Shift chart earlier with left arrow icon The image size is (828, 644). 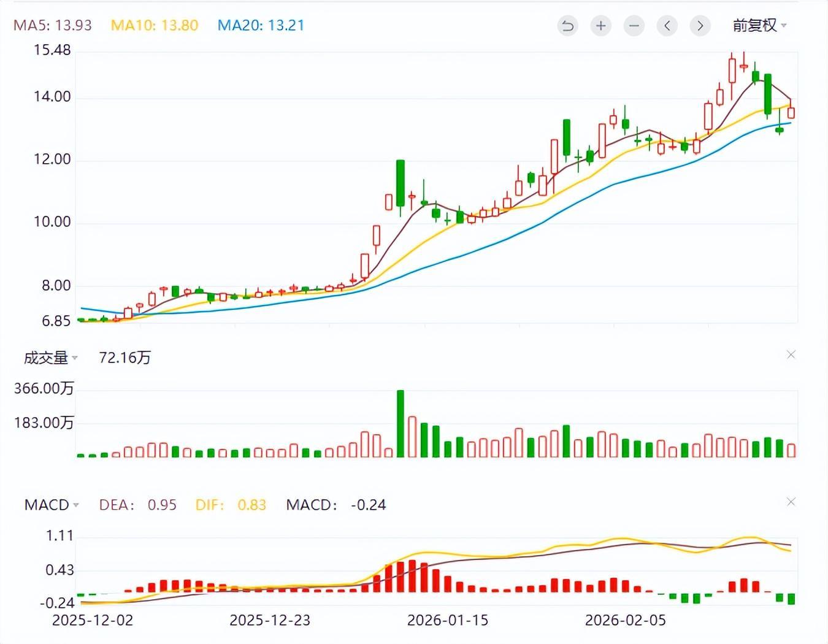point(667,26)
